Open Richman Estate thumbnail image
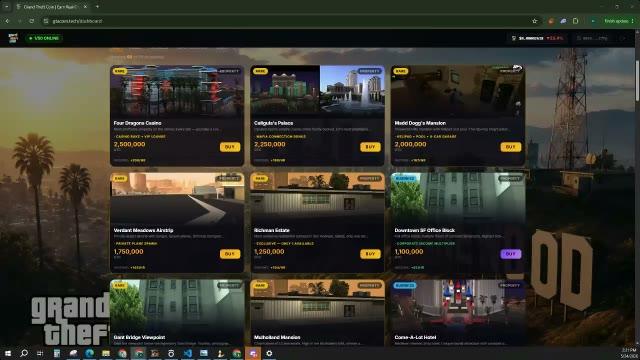This screenshot has width=640, height=360. coord(317,199)
